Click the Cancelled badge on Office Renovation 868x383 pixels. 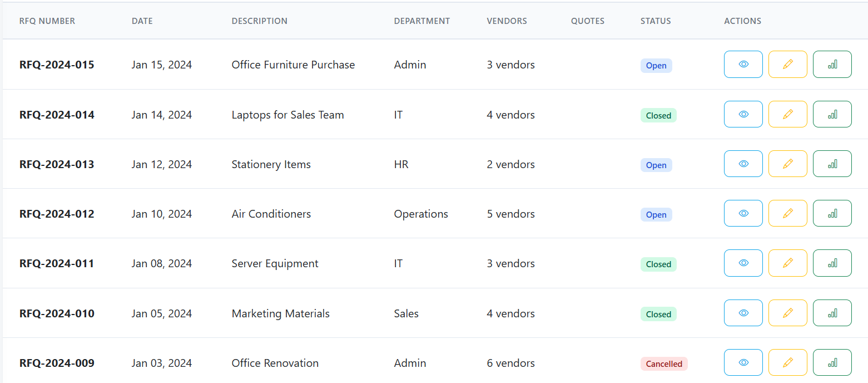point(664,364)
